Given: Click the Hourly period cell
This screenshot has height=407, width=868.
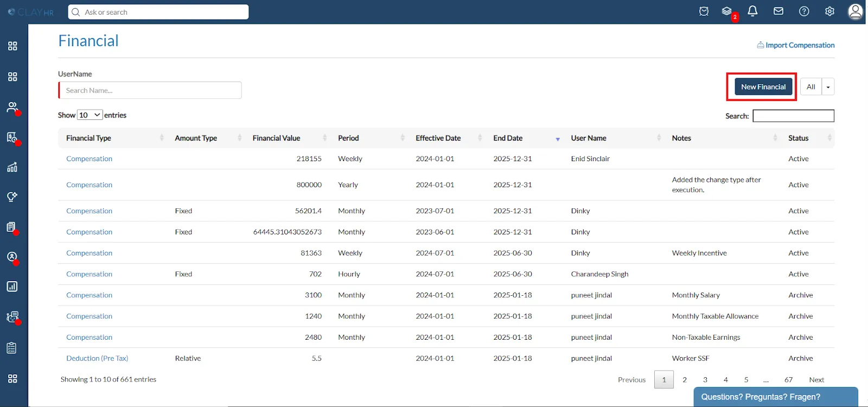Looking at the screenshot, I should [x=349, y=275].
